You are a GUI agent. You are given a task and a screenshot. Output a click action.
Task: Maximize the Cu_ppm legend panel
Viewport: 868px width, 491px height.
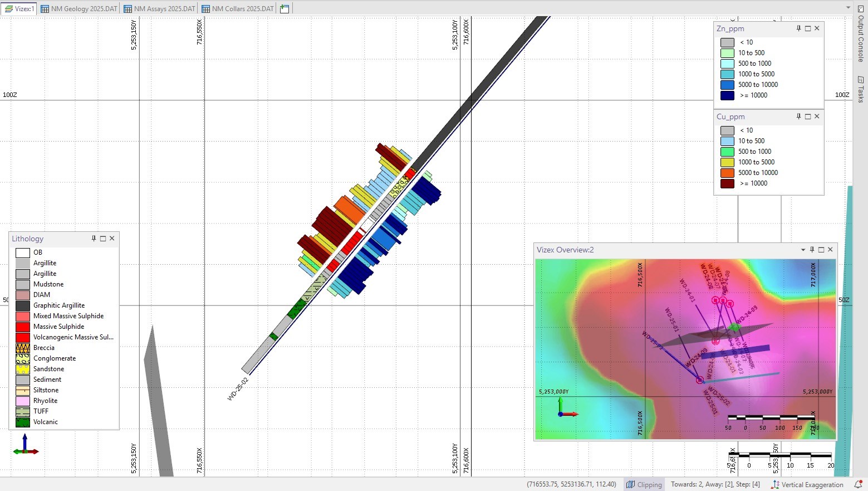point(808,116)
